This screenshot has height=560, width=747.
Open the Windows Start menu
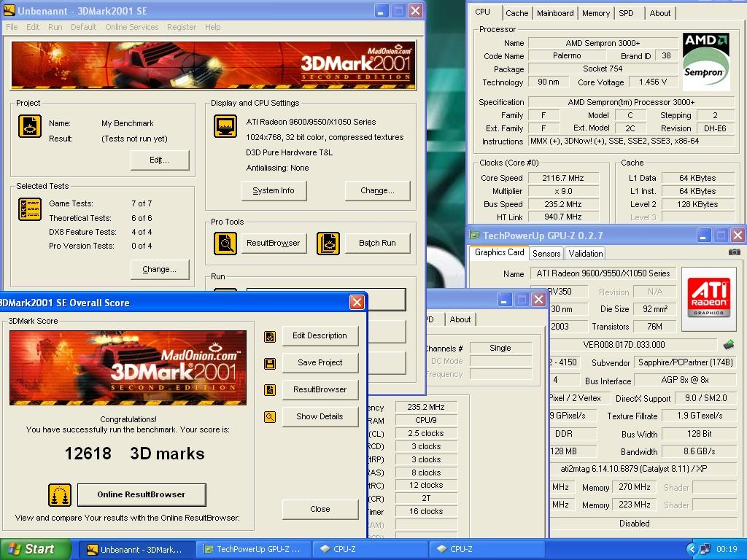click(35, 549)
